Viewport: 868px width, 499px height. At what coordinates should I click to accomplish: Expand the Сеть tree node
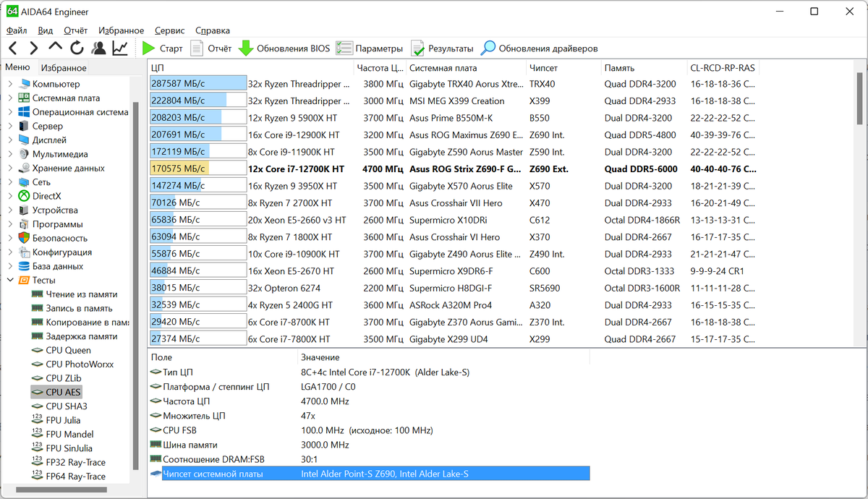click(x=10, y=182)
